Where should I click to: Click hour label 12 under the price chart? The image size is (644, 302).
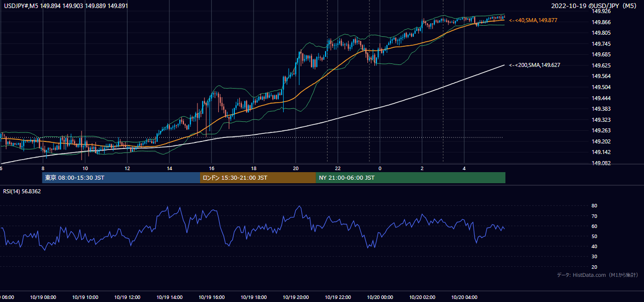tap(127, 168)
